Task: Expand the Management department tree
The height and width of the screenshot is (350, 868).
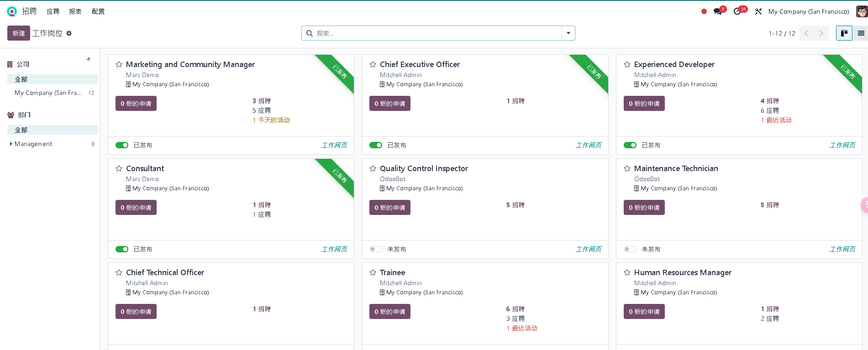Action: click(11, 144)
